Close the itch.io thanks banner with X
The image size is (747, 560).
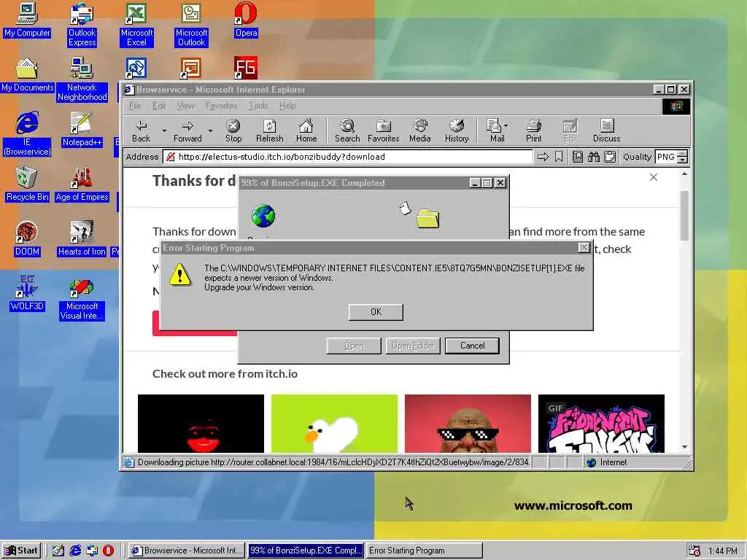(653, 177)
